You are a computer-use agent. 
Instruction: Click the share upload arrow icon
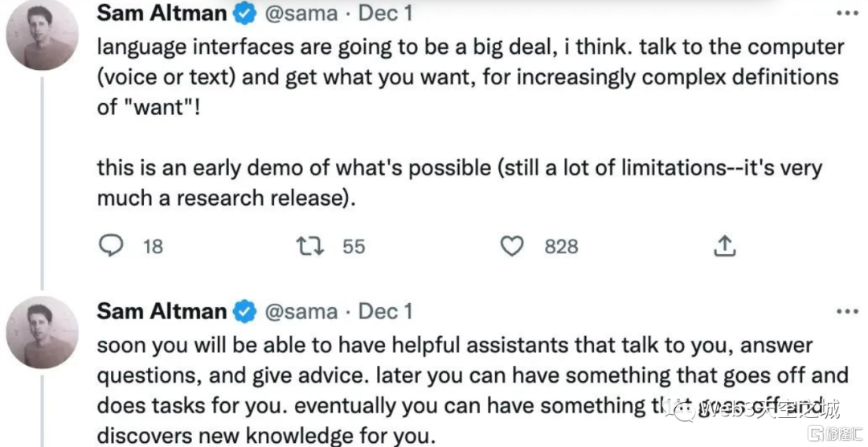[725, 245]
